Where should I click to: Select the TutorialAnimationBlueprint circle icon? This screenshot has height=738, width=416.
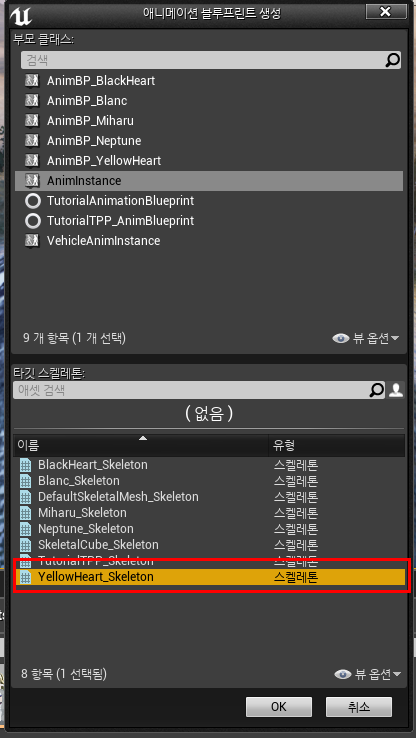click(x=32, y=201)
